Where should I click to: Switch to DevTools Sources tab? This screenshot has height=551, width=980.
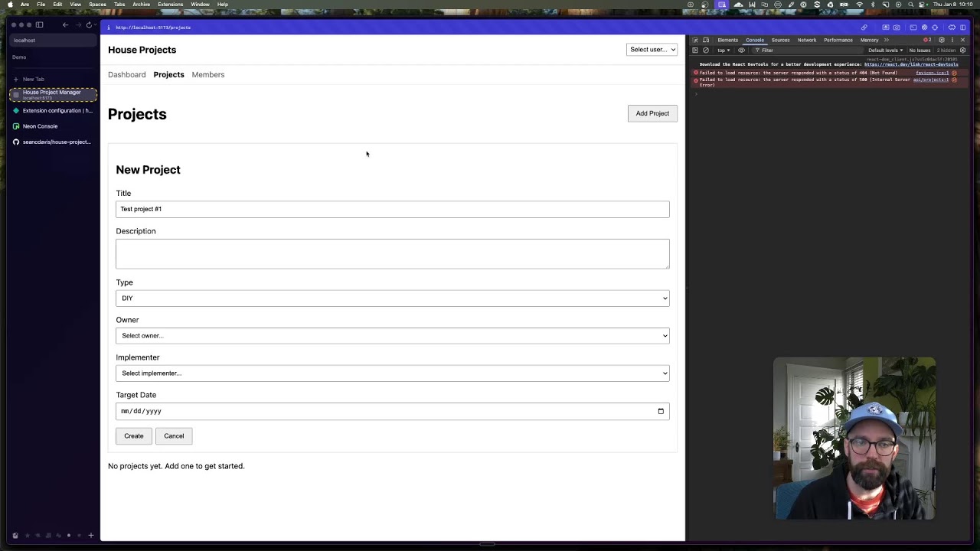pyautogui.click(x=780, y=40)
